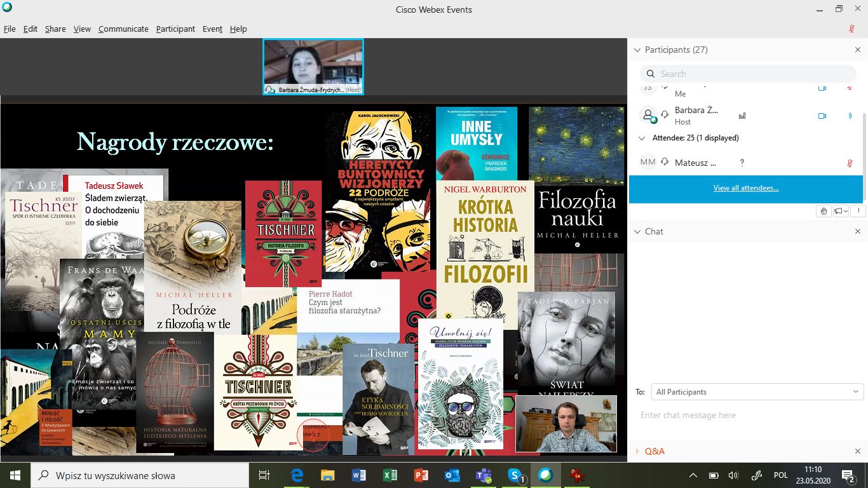868x488 pixels.
Task: Collapse the Chat panel
Action: pyautogui.click(x=637, y=231)
